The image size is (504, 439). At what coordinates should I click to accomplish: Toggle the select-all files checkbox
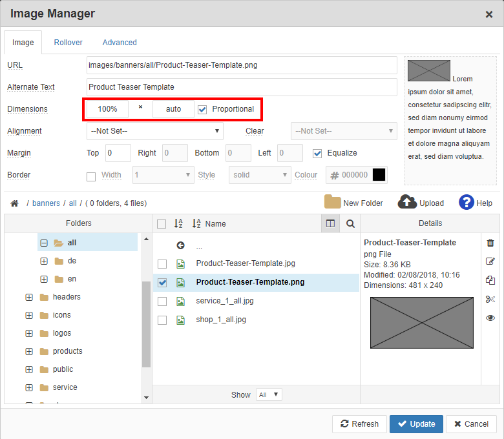point(162,224)
